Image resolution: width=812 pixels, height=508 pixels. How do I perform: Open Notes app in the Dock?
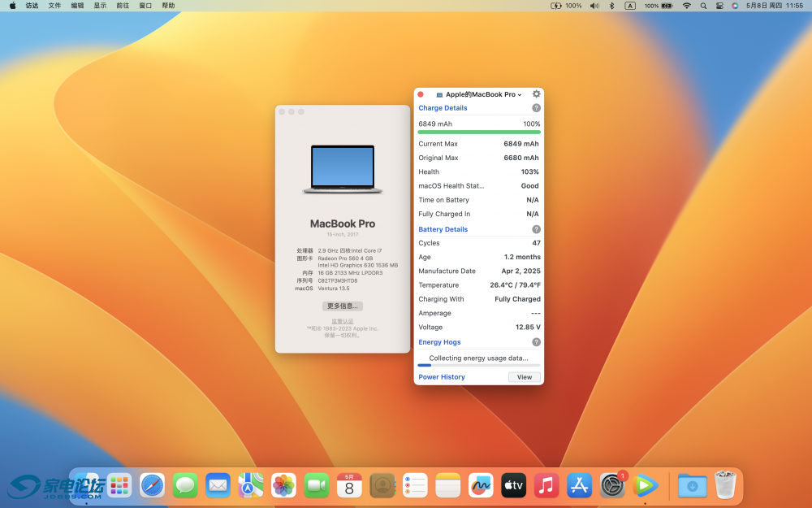pos(448,486)
